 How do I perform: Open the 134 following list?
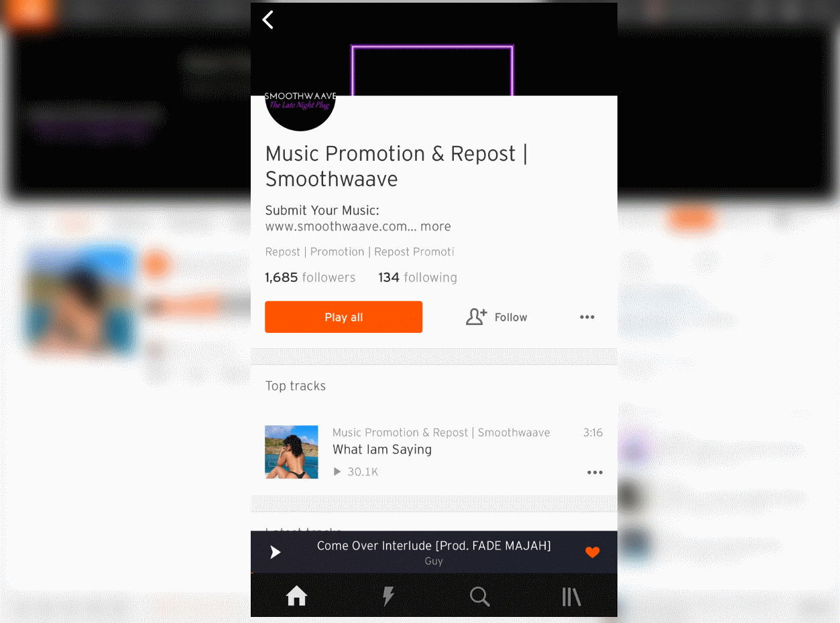(x=418, y=277)
